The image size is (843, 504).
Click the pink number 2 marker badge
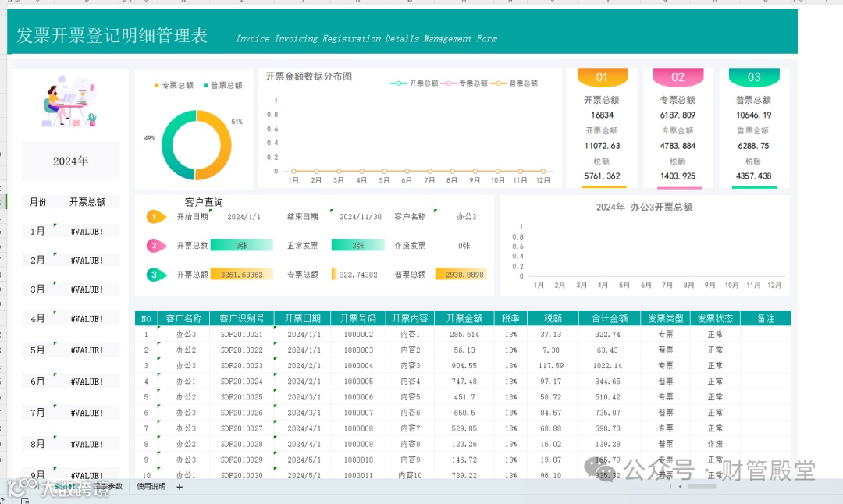coord(156,246)
